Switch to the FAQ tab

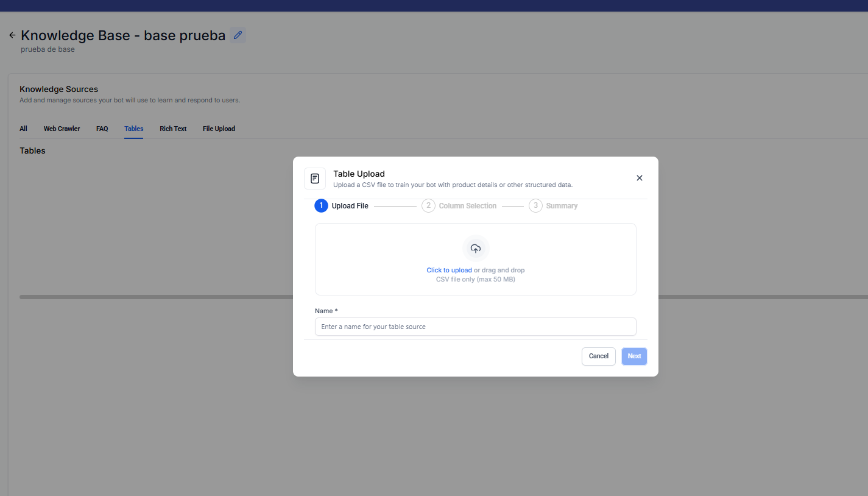tap(102, 129)
